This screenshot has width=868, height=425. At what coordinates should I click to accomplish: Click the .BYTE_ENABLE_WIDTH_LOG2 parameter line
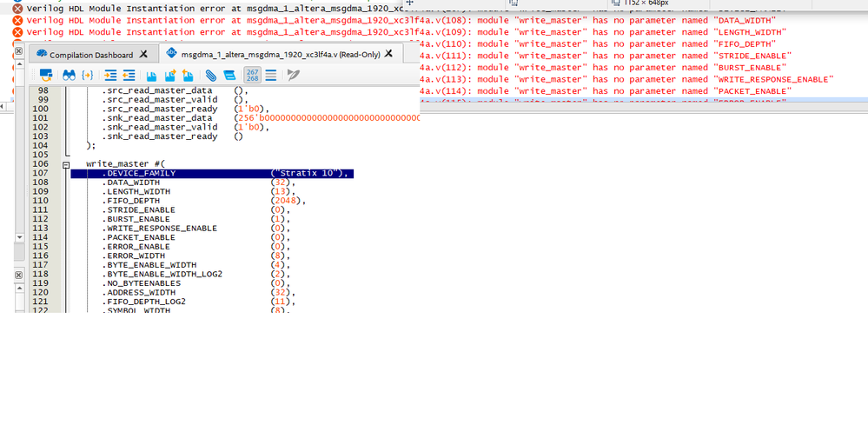pos(162,274)
